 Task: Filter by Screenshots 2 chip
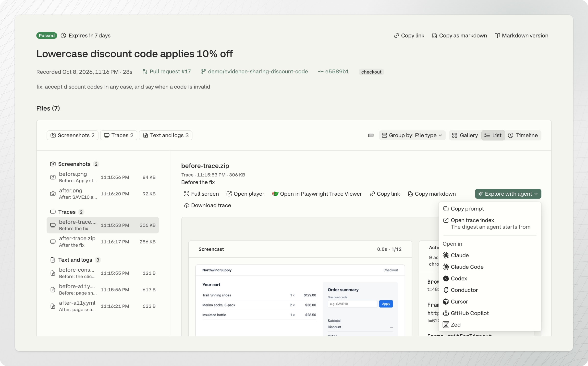[73, 135]
